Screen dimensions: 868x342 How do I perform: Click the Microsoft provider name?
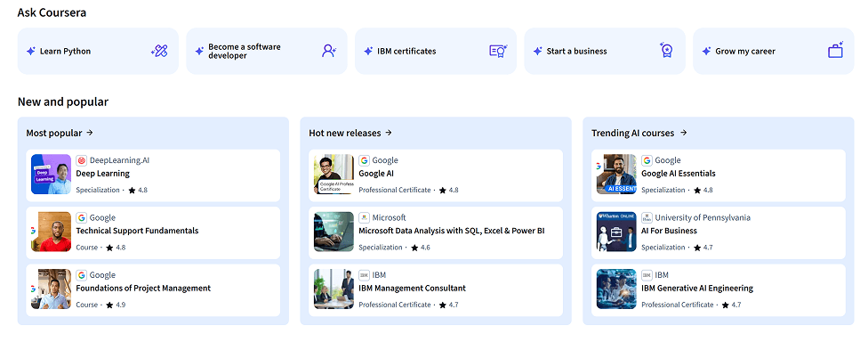pyautogui.click(x=390, y=218)
